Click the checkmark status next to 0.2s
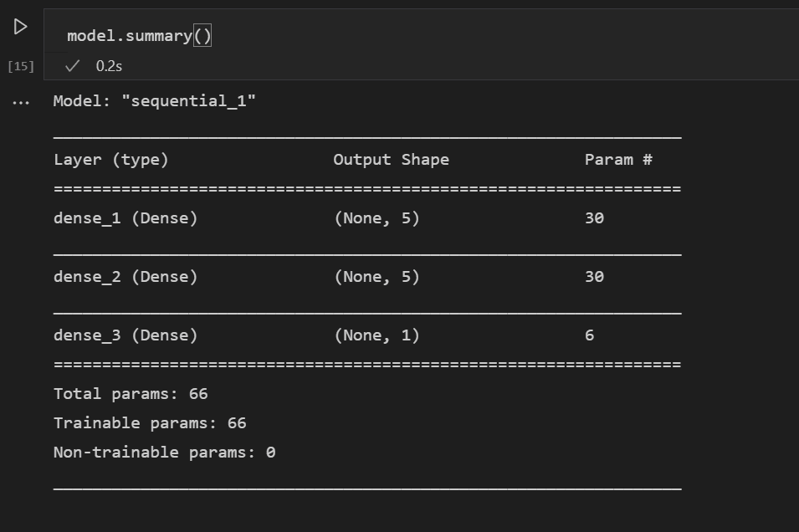 click(x=74, y=64)
